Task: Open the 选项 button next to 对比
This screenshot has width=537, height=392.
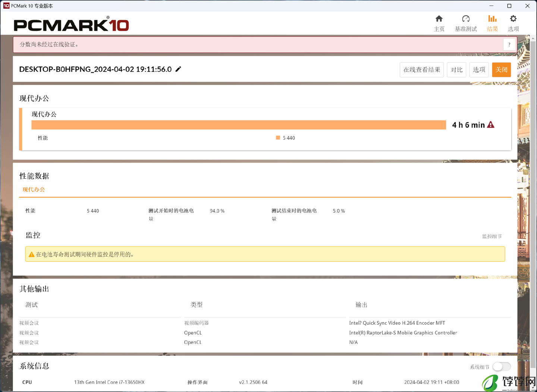Action: pos(479,70)
